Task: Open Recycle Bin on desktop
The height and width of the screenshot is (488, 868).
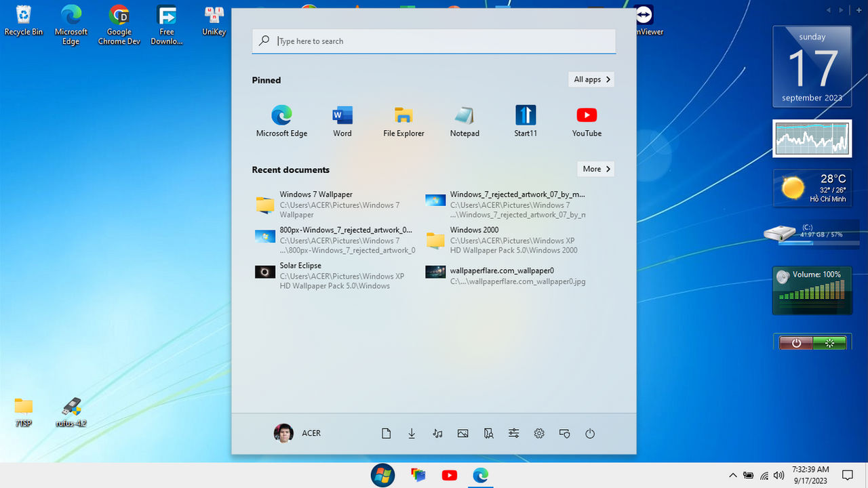Action: point(24,20)
